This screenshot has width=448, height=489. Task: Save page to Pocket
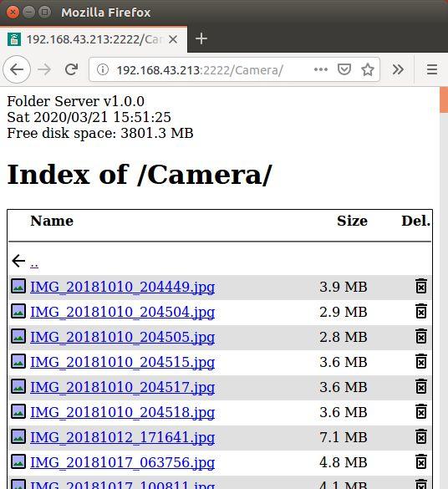(344, 69)
